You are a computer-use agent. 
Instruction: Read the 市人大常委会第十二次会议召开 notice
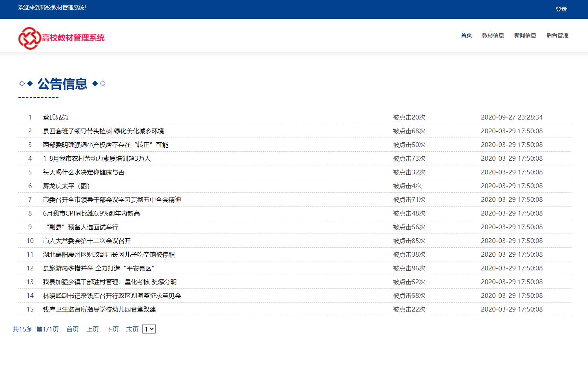point(87,241)
